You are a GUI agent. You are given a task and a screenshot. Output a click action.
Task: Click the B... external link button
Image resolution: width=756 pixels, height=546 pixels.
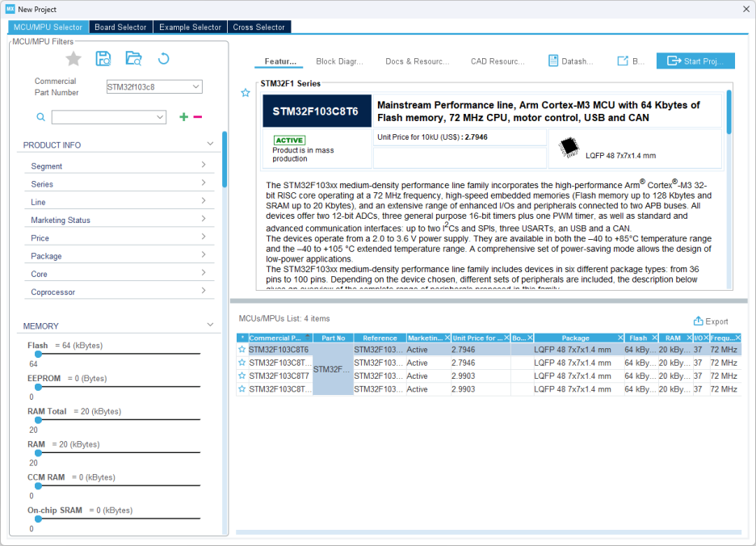click(x=631, y=61)
